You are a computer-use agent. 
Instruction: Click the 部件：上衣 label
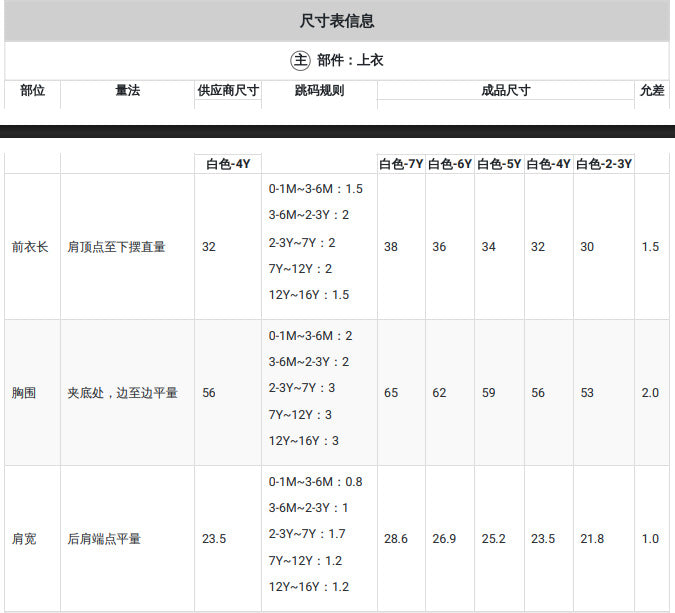point(350,60)
